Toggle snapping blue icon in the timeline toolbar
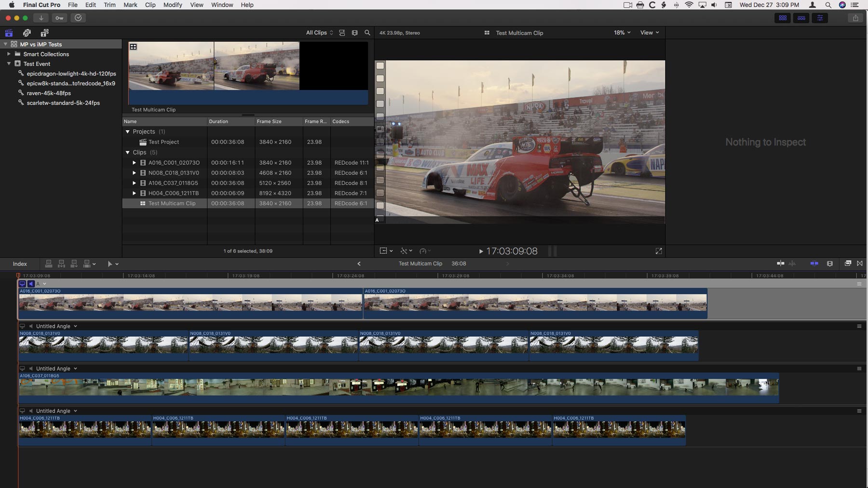This screenshot has height=488, width=868. 814,264
